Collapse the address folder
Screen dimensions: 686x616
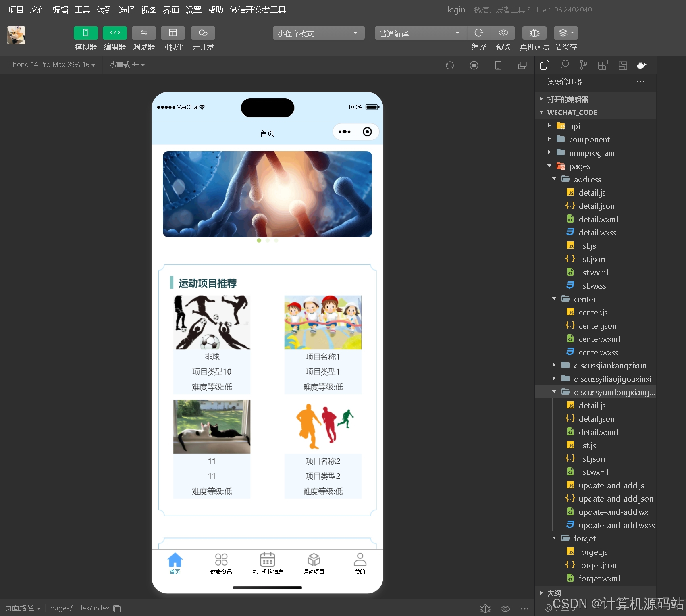(x=596, y=179)
